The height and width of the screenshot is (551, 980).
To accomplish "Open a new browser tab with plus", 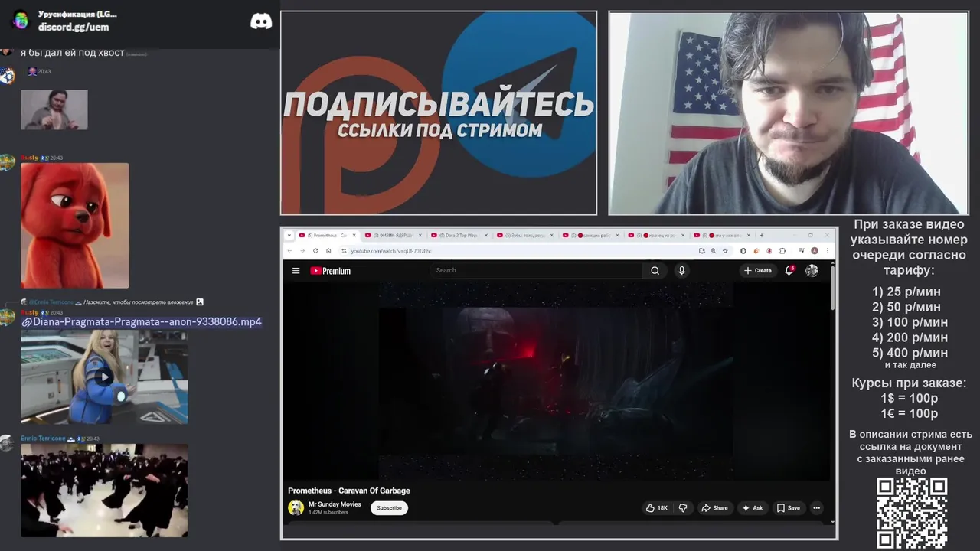I will [x=761, y=235].
